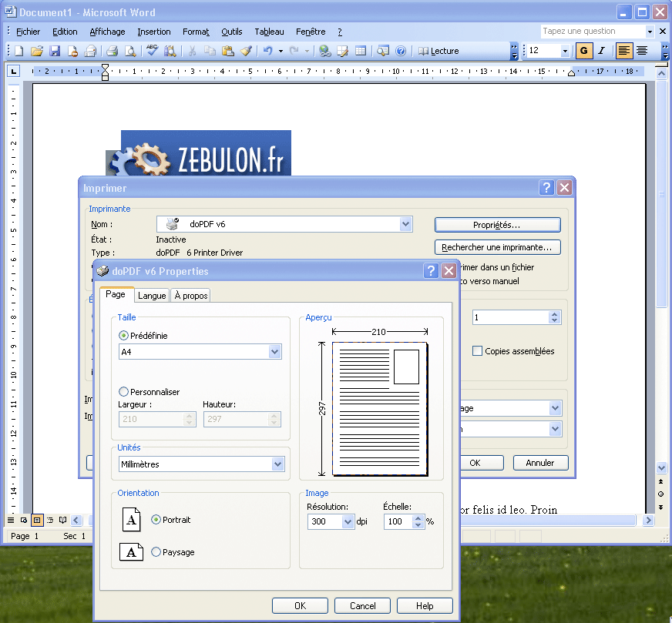Click the Échelle 100 percent stepper arrows
Image resolution: width=672 pixels, height=623 pixels.
(418, 521)
